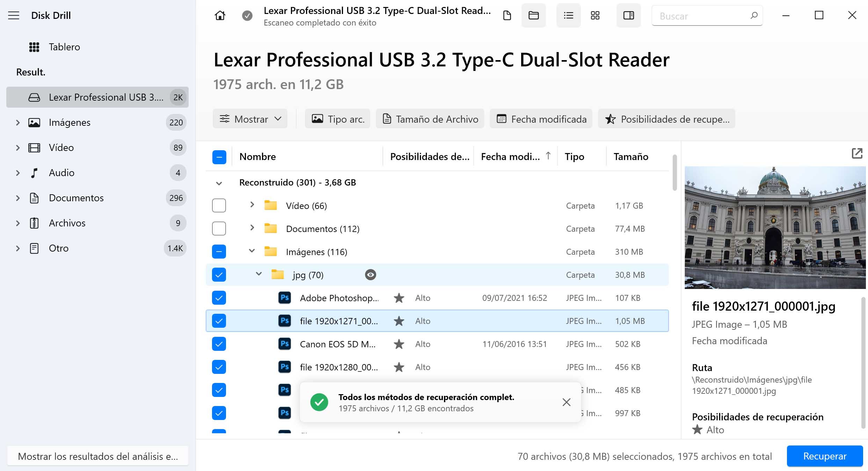Sort by Fecha modi... column header
This screenshot has height=471, width=868.
point(515,157)
